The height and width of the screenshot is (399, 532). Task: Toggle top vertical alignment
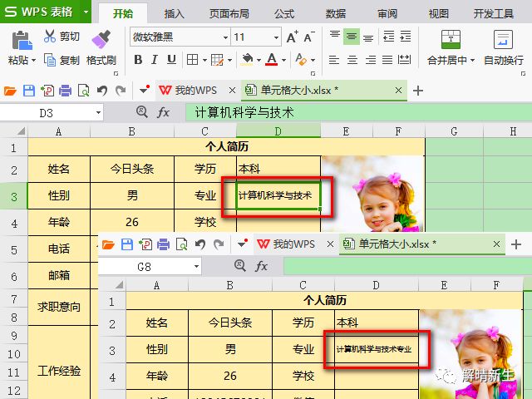click(x=334, y=36)
